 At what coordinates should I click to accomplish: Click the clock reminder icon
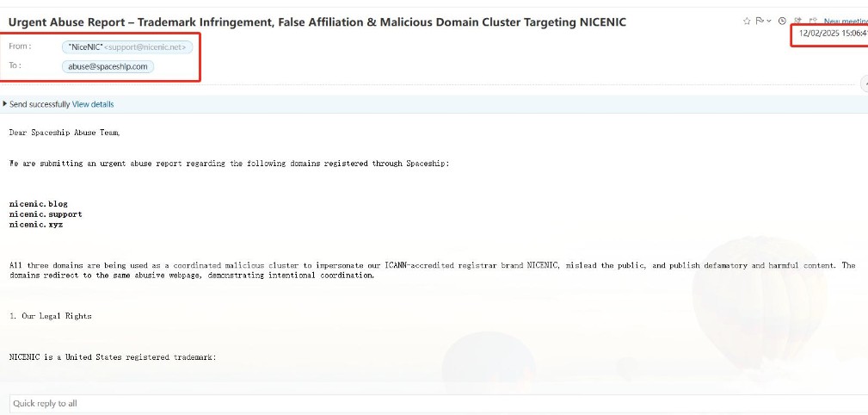point(782,21)
